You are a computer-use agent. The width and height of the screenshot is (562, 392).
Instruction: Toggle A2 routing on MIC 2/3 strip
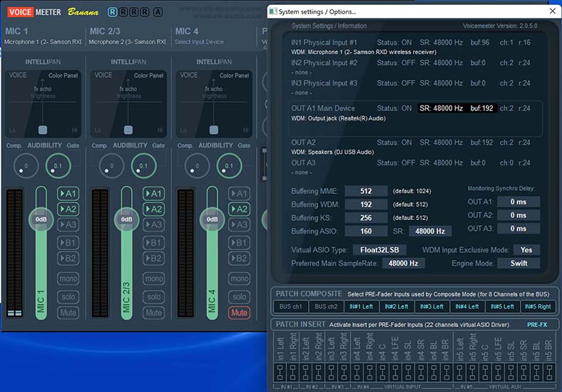[154, 210]
